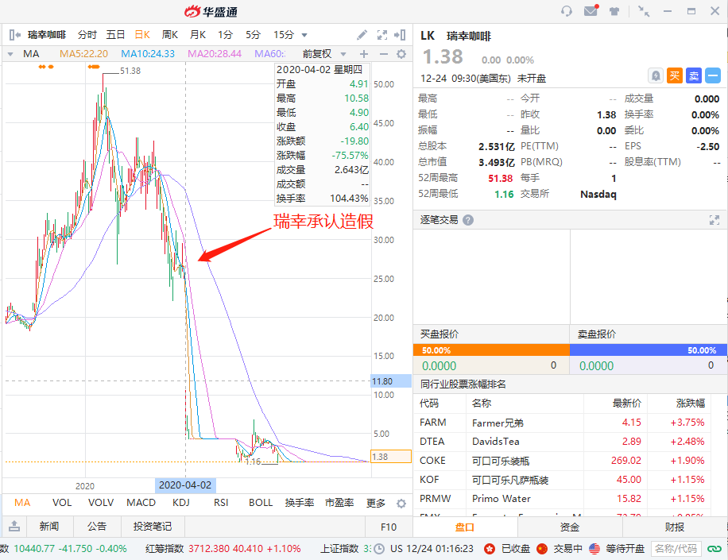The image size is (728, 560).
Task: Remove from watchlist minus button
Action: [713, 75]
